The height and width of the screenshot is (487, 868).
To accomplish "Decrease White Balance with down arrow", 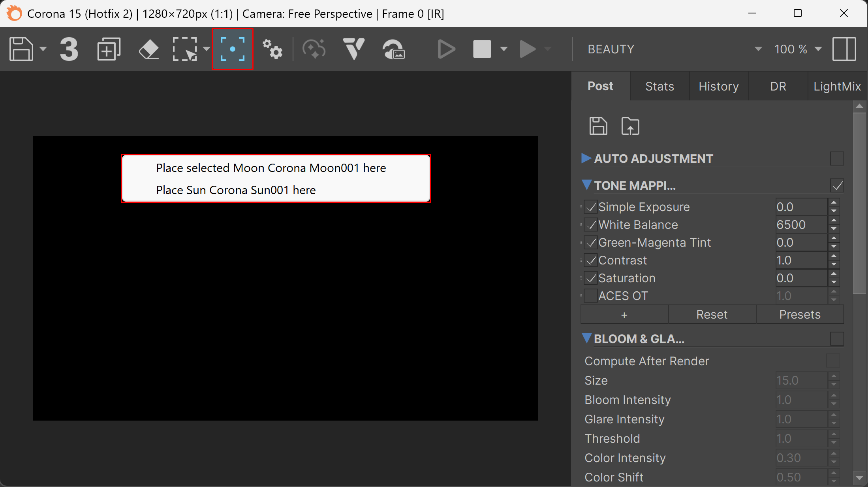I will [x=834, y=229].
